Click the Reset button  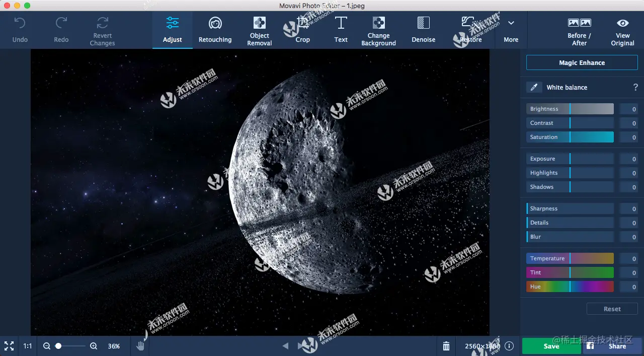coord(612,309)
